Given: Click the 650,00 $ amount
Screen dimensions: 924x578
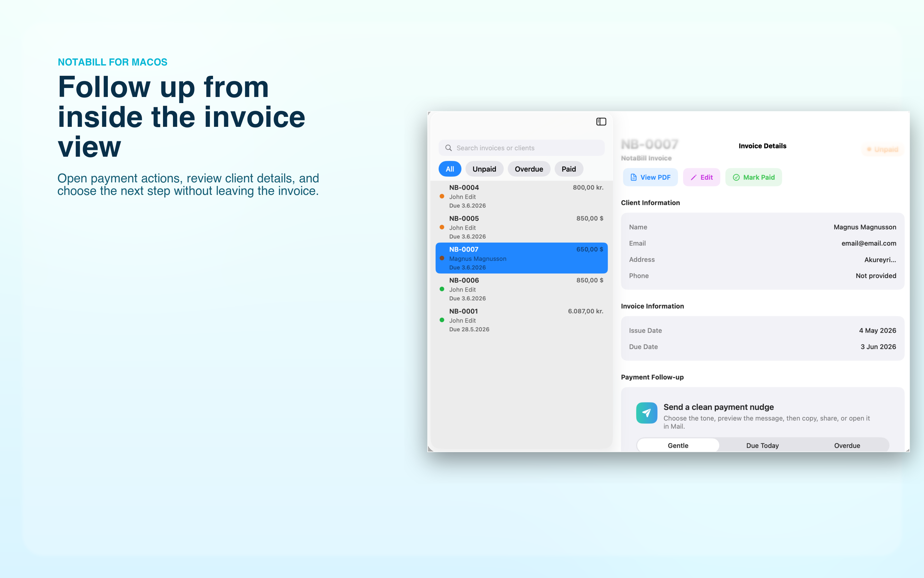Looking at the screenshot, I should 589,249.
